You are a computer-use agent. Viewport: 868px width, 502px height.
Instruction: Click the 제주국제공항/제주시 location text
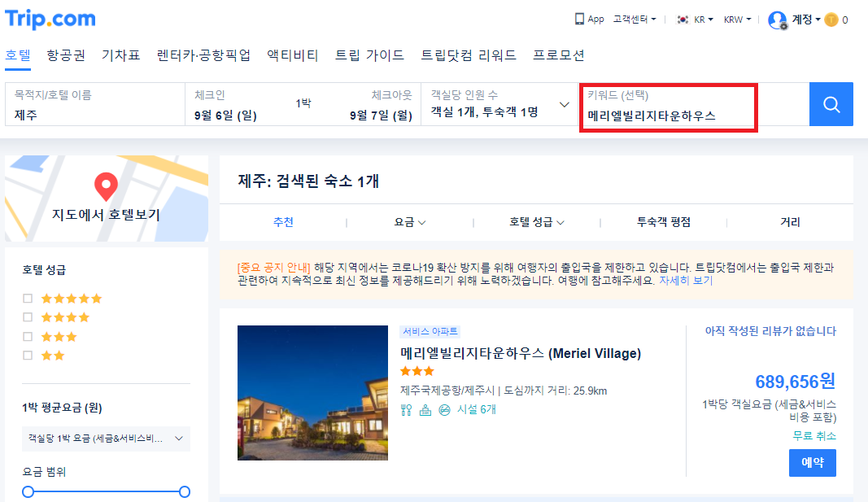tap(447, 391)
